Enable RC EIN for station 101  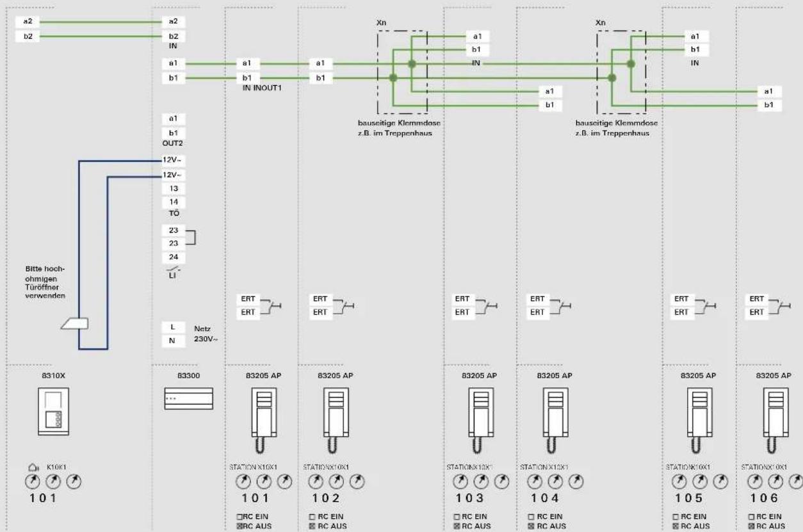point(240,516)
